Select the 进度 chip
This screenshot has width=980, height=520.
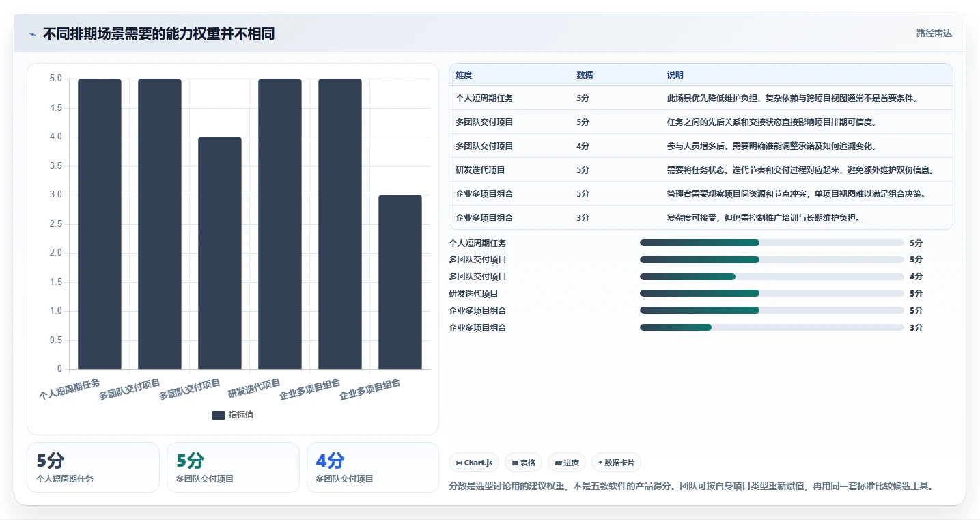coord(567,463)
